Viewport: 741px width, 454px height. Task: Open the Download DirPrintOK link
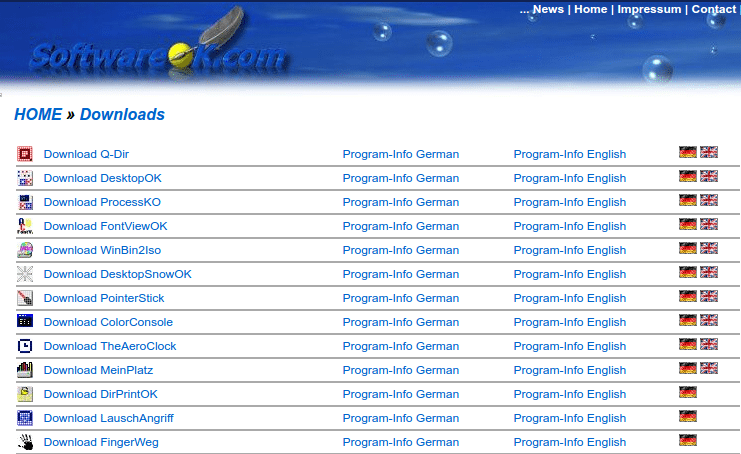click(x=101, y=394)
